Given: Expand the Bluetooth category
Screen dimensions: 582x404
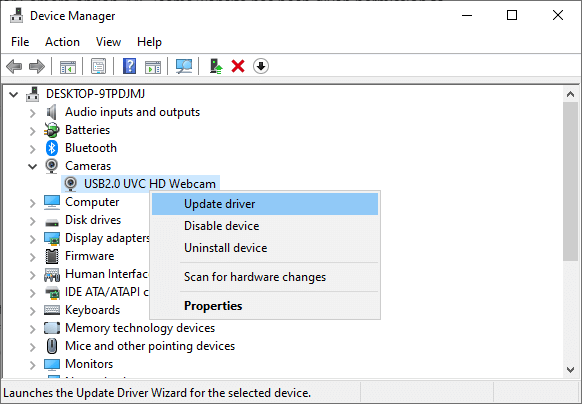Looking at the screenshot, I should 33,149.
